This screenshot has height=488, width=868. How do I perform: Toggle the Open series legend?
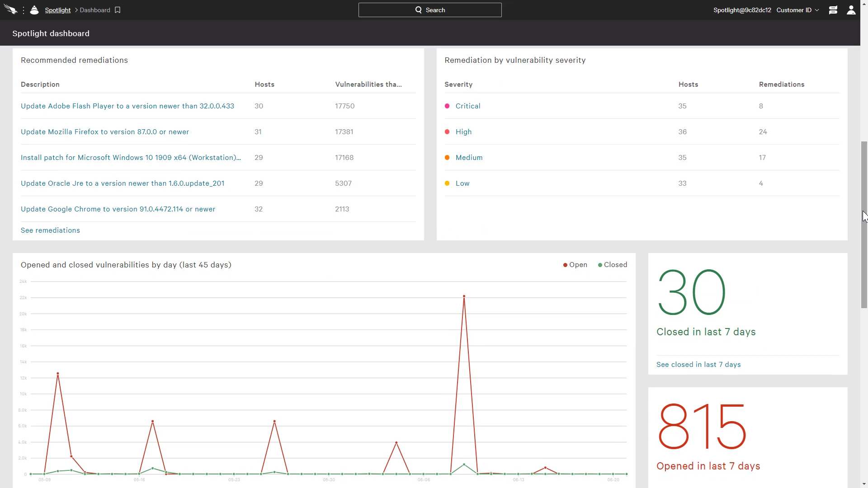pyautogui.click(x=575, y=265)
